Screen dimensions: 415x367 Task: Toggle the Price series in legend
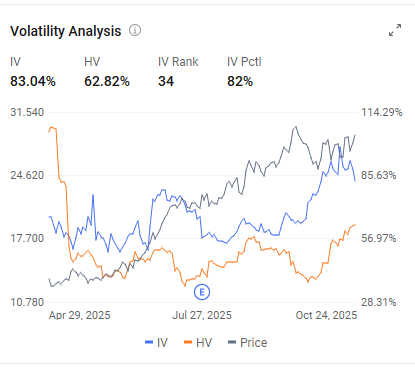pyautogui.click(x=248, y=343)
